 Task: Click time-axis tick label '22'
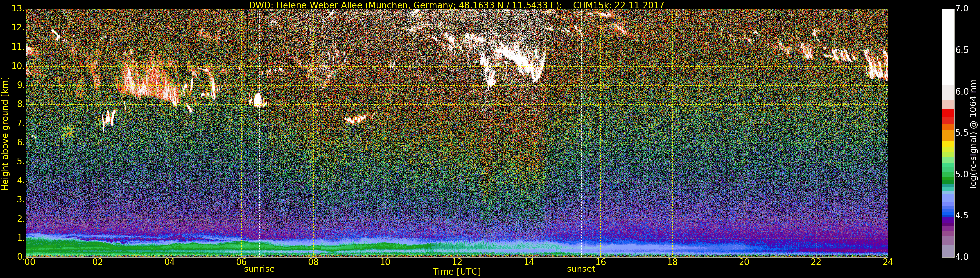(816, 262)
